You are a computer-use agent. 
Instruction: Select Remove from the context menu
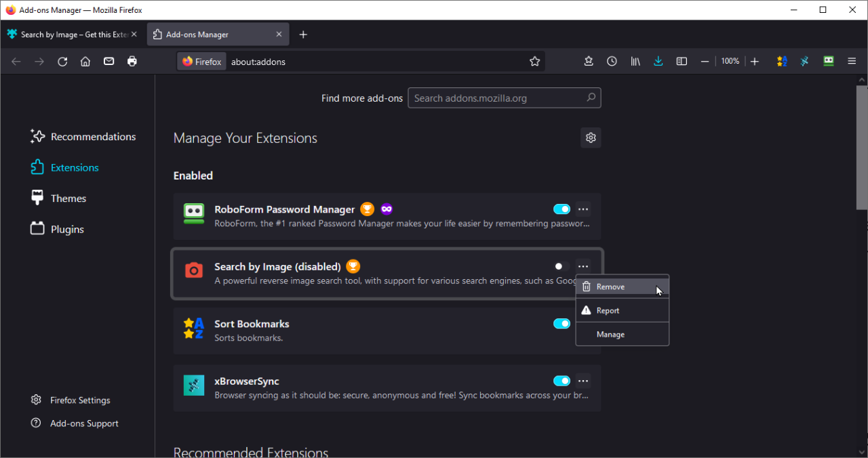click(610, 286)
